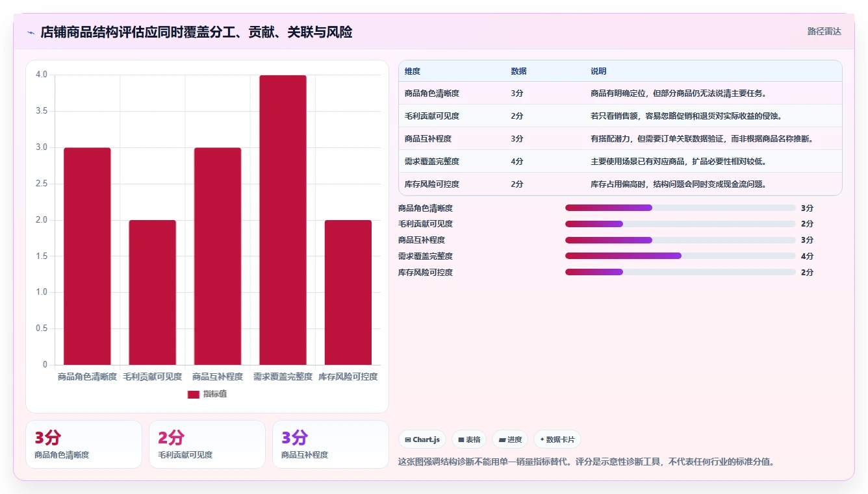Screen dimensions: 868x494
Task: Select the 表格 chip
Action: 469,439
